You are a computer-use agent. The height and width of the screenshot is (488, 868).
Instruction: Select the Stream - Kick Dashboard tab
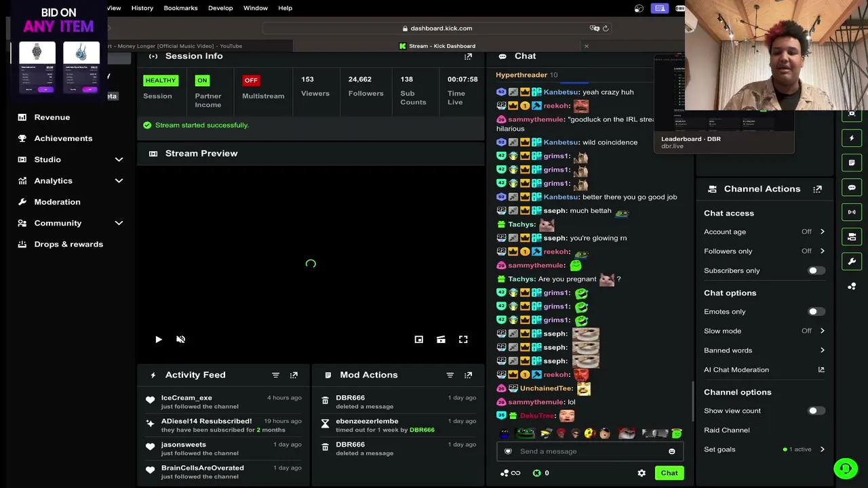pos(437,46)
